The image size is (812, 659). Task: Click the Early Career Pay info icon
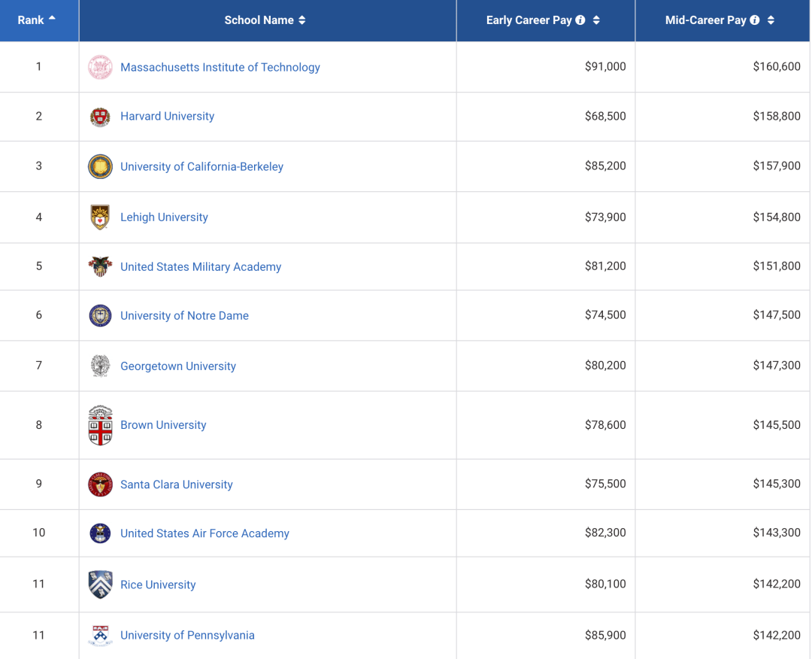point(580,20)
